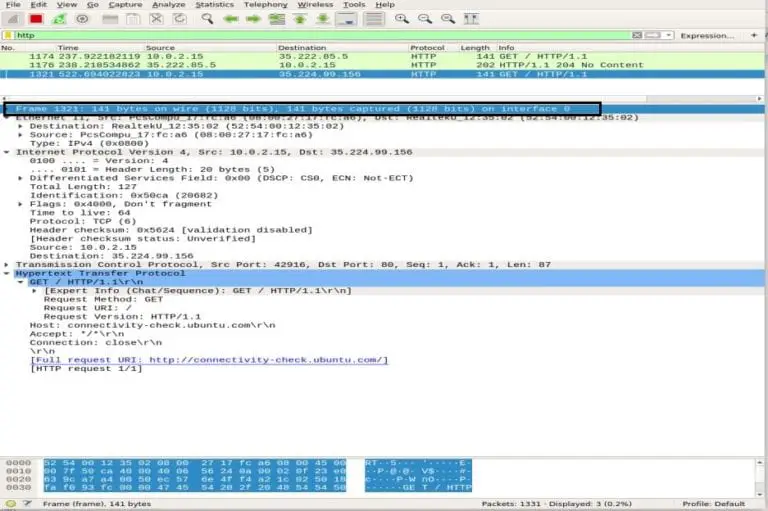Select packet 1174 GET request row

[x=382, y=56]
